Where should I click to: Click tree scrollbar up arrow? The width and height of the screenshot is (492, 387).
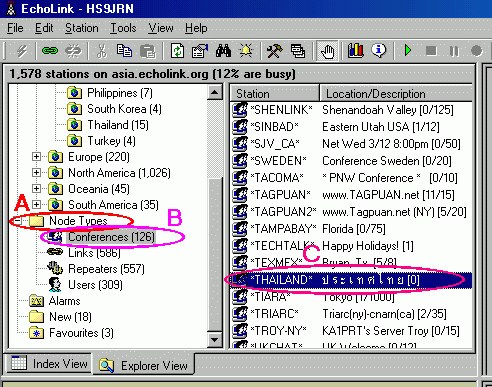(215, 92)
